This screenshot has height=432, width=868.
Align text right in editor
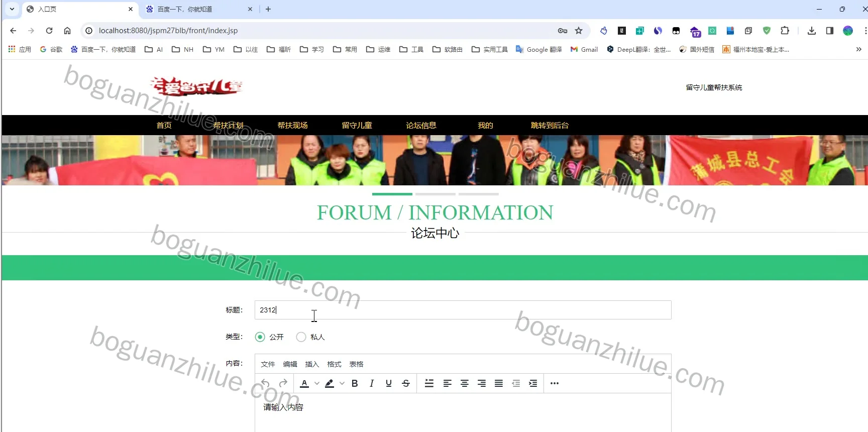(482, 383)
